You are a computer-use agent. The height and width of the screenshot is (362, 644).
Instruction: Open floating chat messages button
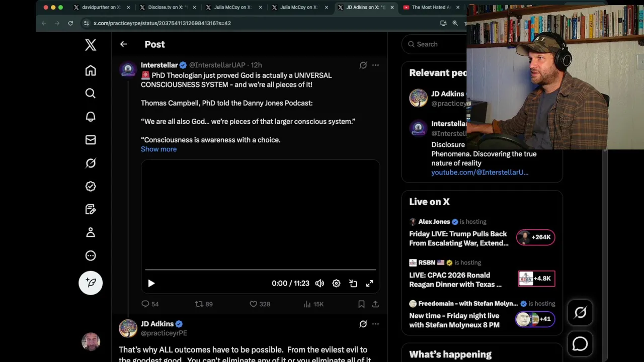point(580,344)
